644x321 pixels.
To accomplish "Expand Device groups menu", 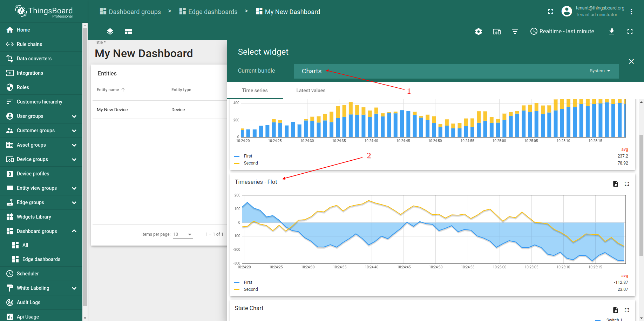I will [41, 159].
